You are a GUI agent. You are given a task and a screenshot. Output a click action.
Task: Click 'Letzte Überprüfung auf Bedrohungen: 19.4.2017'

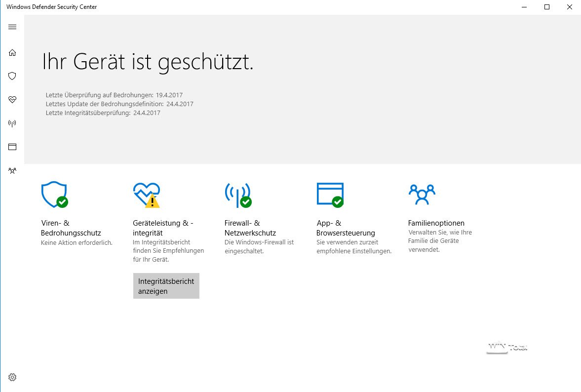(x=114, y=95)
